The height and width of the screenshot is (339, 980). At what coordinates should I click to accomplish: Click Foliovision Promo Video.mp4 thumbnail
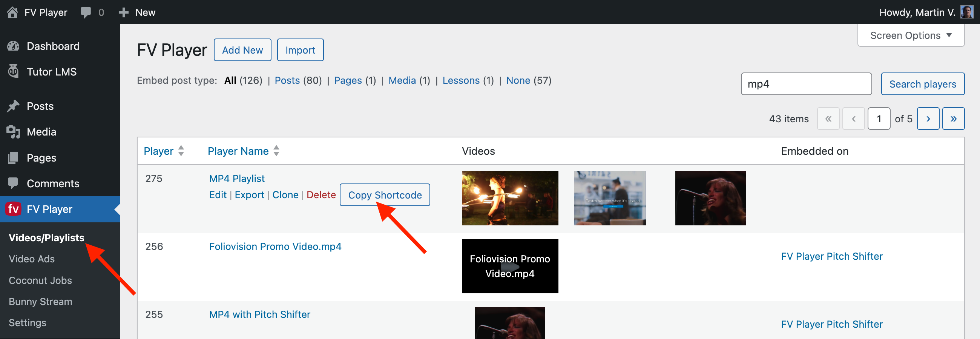(510, 266)
